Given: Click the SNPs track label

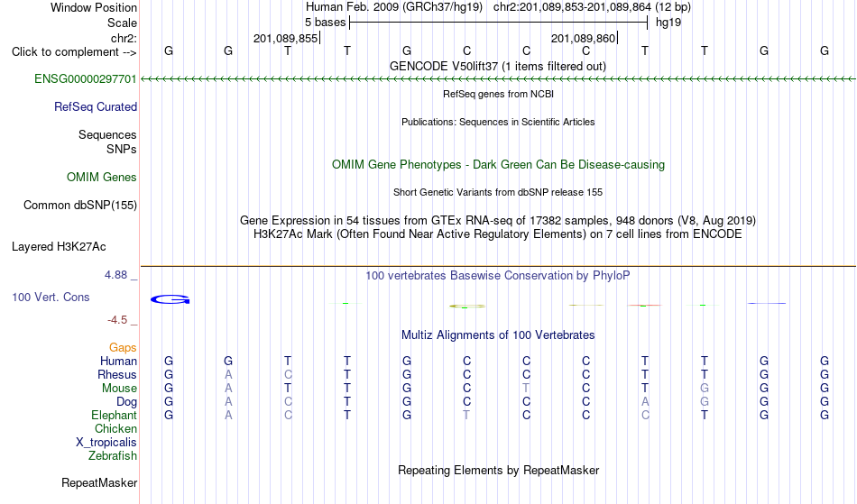Looking at the screenshot, I should point(122,149).
